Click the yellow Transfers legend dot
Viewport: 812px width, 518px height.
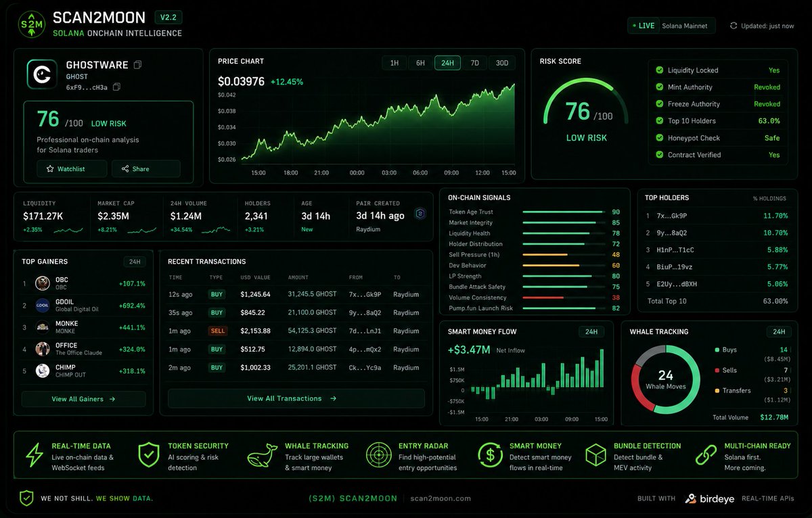[x=717, y=391]
